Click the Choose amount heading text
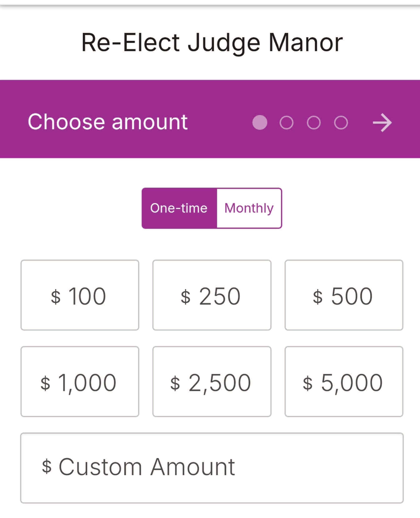Image resolution: width=420 pixels, height=518 pixels. (108, 122)
